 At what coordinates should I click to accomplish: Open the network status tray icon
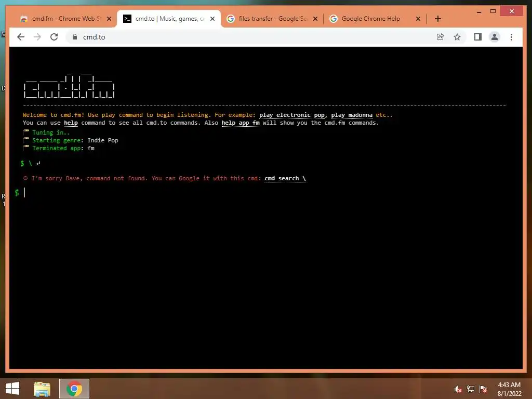coord(471,389)
